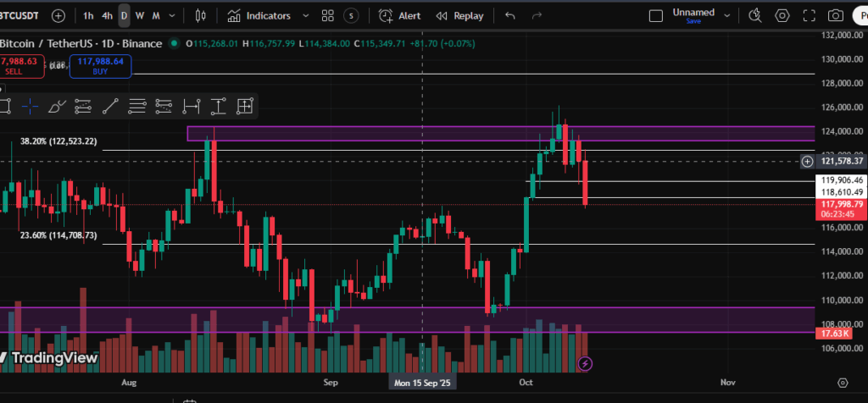Viewport: 868px width, 403px height.
Task: Click the blue BUY price button
Action: 100,66
